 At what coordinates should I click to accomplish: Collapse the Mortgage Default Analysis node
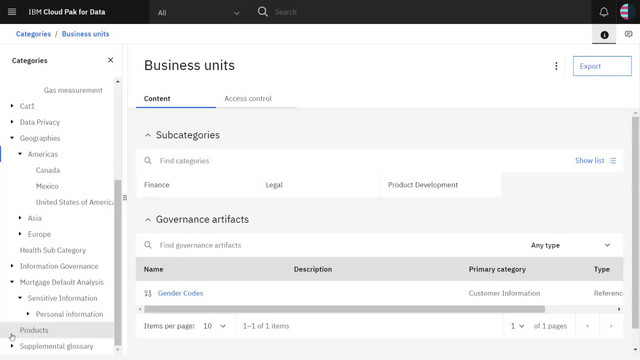12,281
